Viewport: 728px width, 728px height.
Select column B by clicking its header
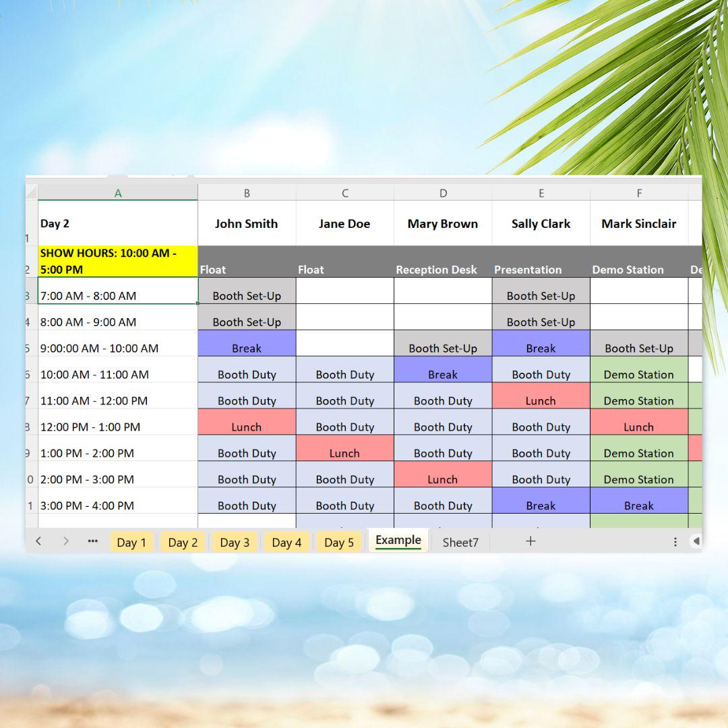point(247,193)
